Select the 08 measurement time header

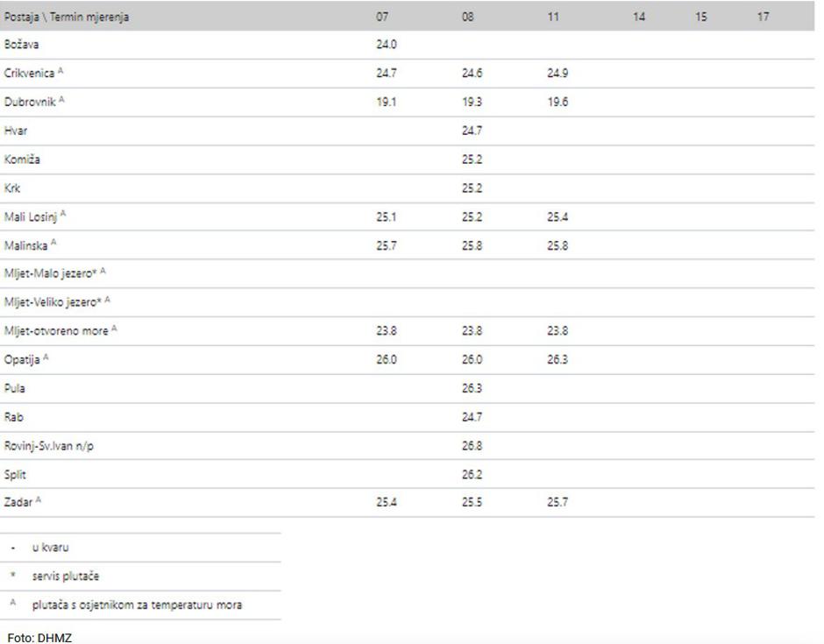(x=468, y=17)
